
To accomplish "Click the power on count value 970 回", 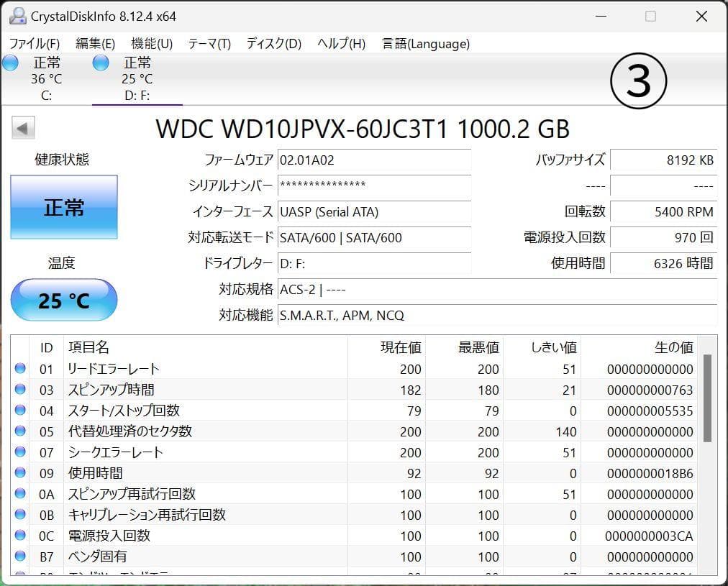I will (663, 237).
